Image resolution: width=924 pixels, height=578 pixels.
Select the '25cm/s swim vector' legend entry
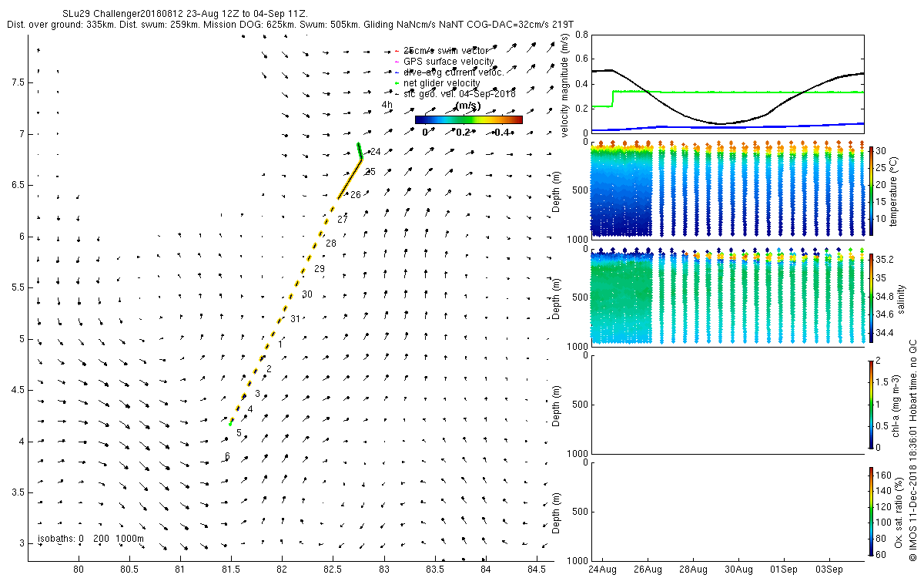[444, 51]
